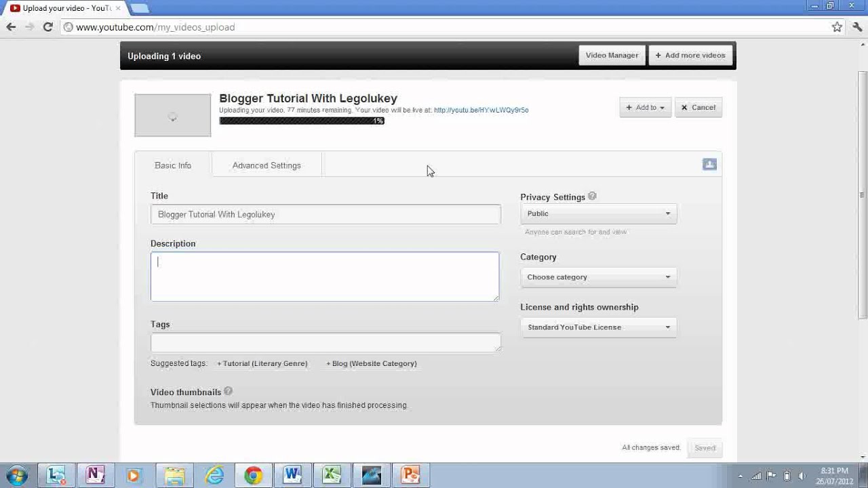
Task: Open the blue taskbar app beside Excel
Action: pyautogui.click(x=372, y=475)
